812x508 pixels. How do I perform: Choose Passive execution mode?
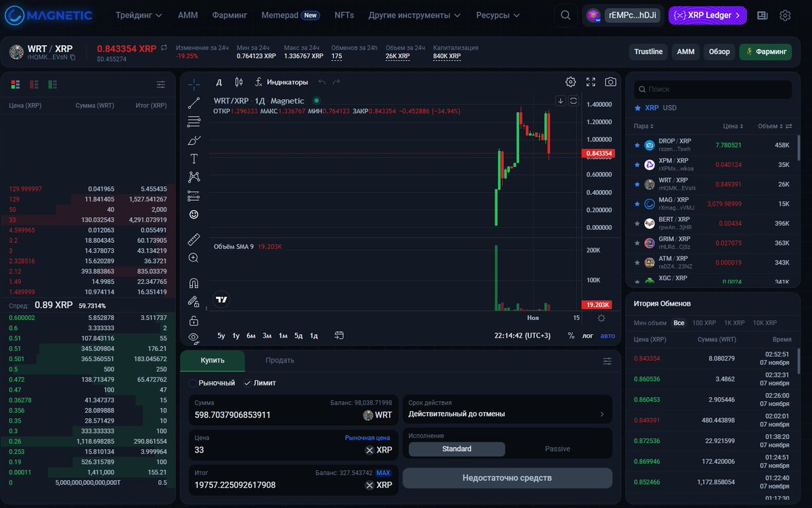[x=558, y=449]
